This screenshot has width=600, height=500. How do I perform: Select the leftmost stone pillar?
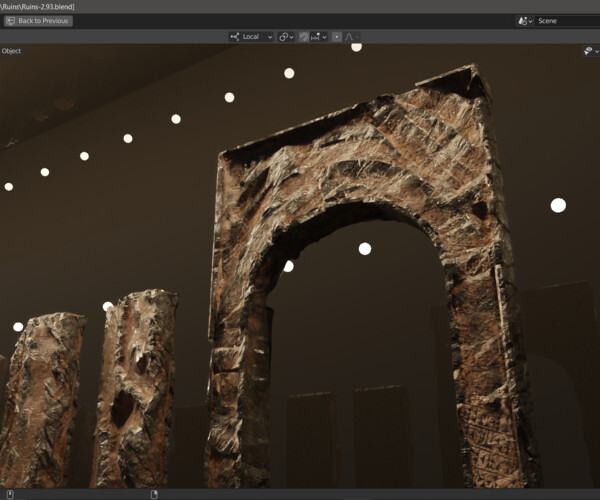pos(40,400)
